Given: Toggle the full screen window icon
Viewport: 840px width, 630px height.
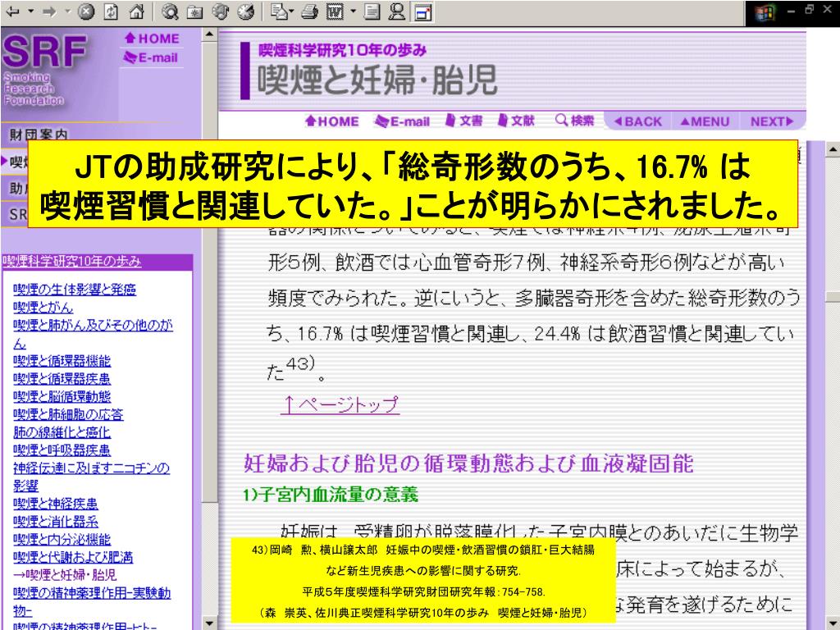Looking at the screenshot, I should [423, 12].
